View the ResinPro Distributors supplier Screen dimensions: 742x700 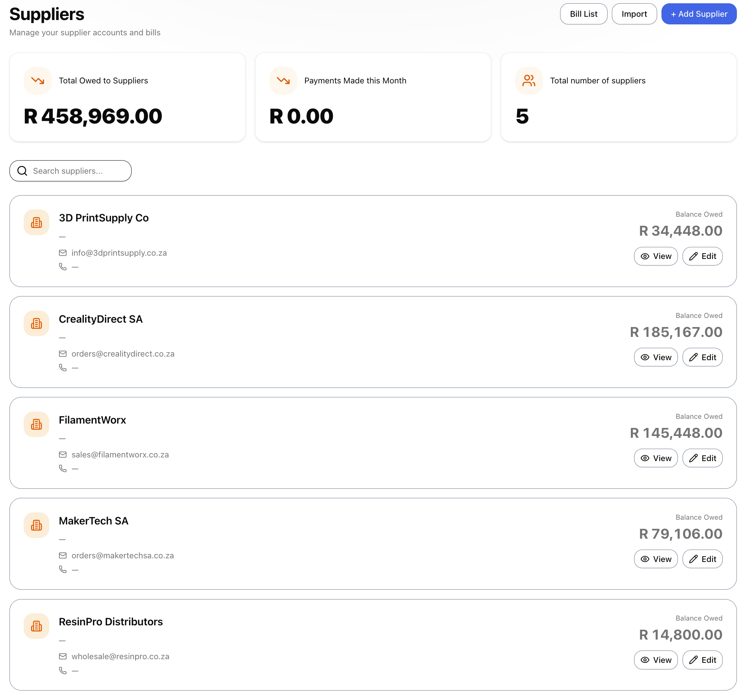[655, 660]
